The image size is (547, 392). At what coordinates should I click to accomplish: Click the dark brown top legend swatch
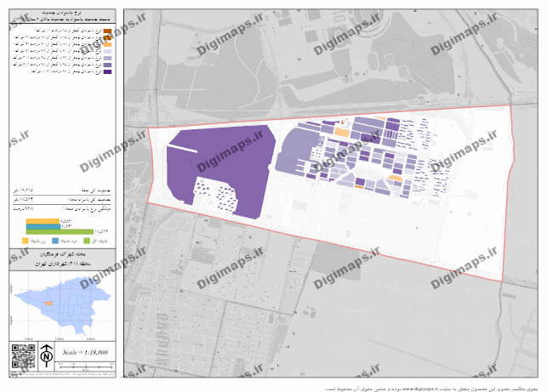pos(108,31)
